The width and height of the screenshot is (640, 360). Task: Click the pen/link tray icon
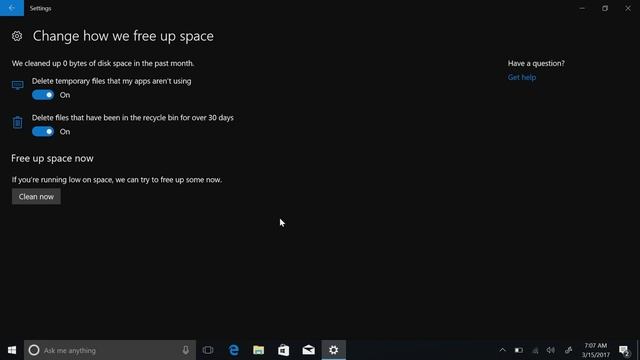568,350
